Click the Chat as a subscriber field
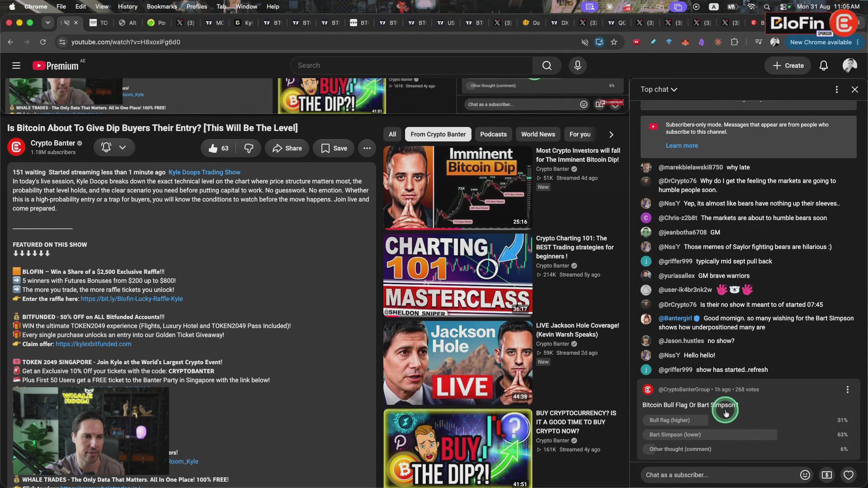This screenshot has height=488, width=868. click(x=719, y=475)
